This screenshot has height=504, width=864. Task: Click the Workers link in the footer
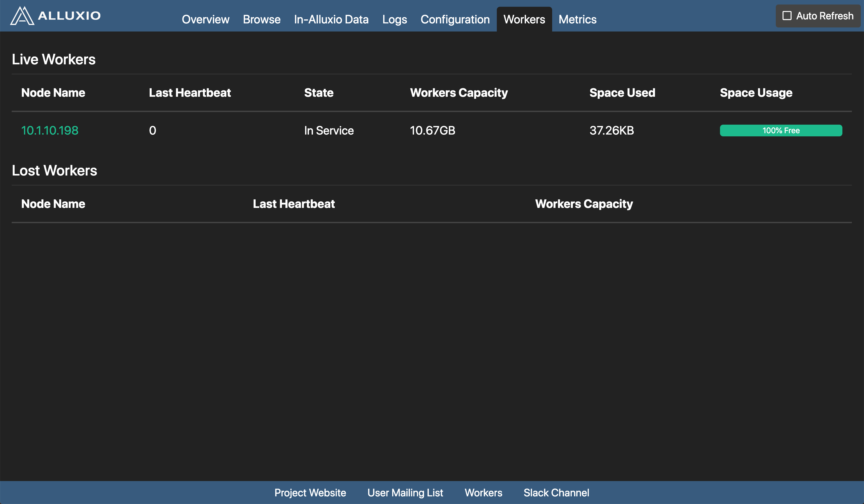pos(483,493)
